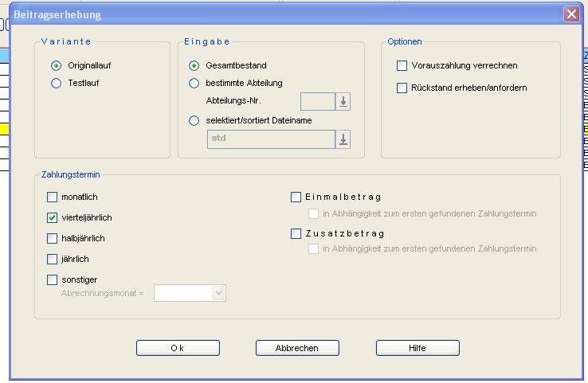Image resolution: width=588 pixels, height=383 pixels.
Task: Select the bestimmte Abteilung option
Action: [194, 83]
